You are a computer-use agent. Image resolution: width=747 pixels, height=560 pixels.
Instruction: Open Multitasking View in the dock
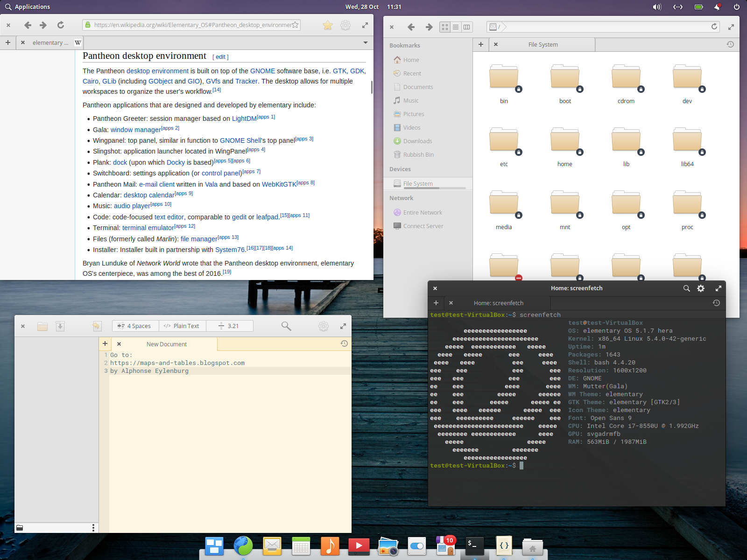coord(214,546)
